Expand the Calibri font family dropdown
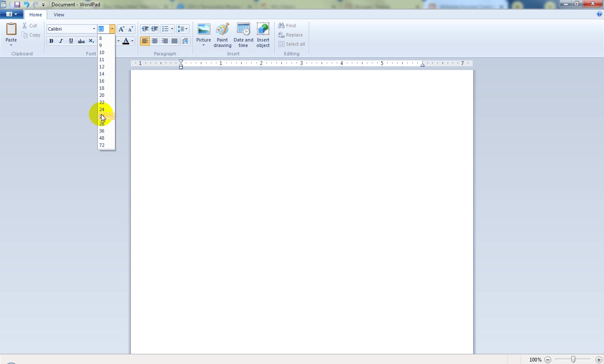The image size is (604, 364). coord(94,29)
